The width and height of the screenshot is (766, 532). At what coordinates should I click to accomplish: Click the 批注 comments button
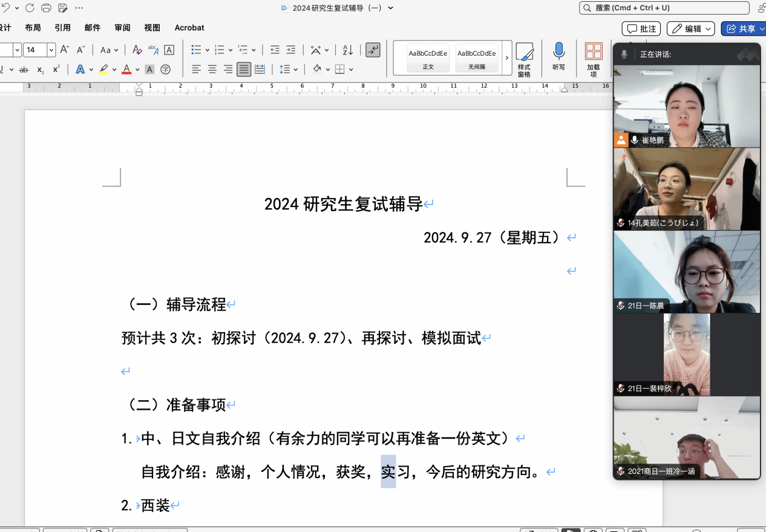(641, 28)
